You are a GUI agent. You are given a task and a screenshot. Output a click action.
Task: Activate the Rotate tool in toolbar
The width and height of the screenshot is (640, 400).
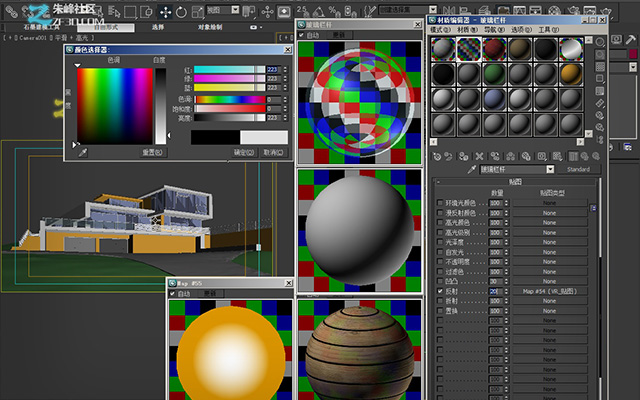click(x=181, y=12)
